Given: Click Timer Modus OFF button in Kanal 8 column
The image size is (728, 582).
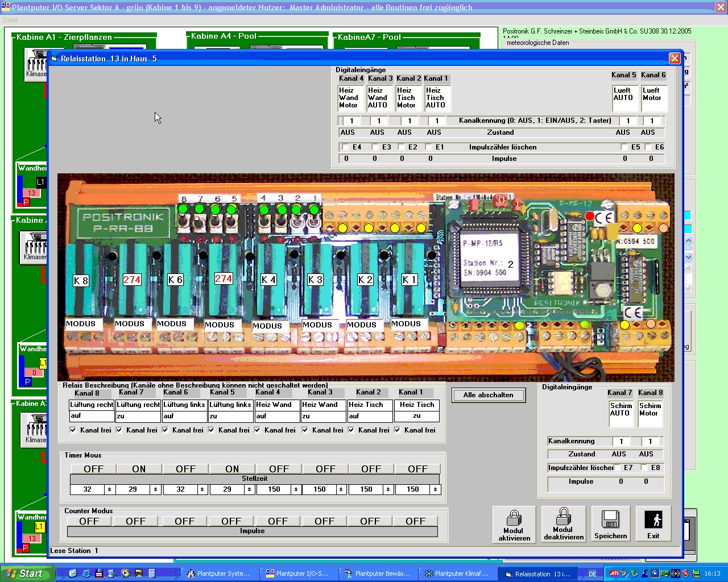Looking at the screenshot, I should tap(93, 469).
